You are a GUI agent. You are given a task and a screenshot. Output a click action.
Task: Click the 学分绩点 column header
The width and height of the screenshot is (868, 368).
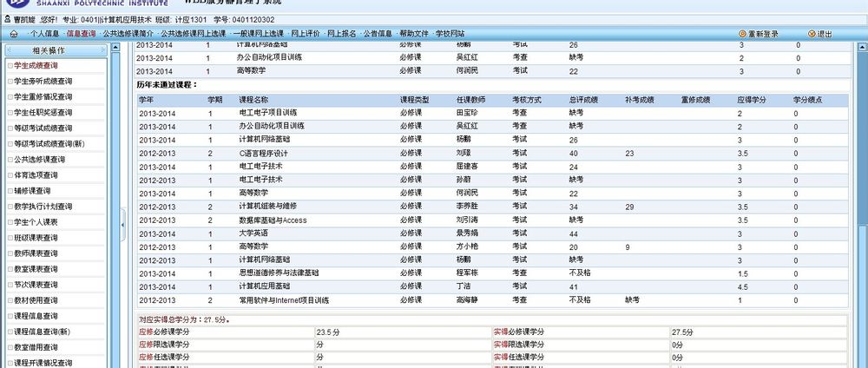point(807,100)
